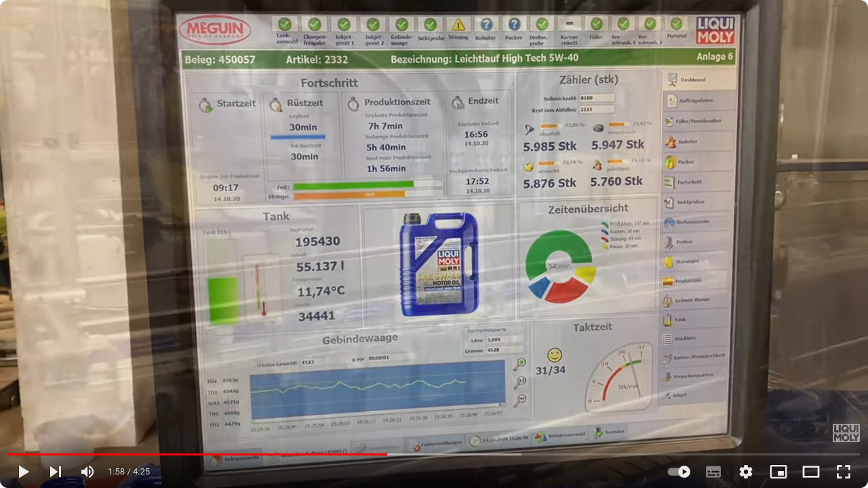Reset zoom on the Gebindewaage chart

520,382
